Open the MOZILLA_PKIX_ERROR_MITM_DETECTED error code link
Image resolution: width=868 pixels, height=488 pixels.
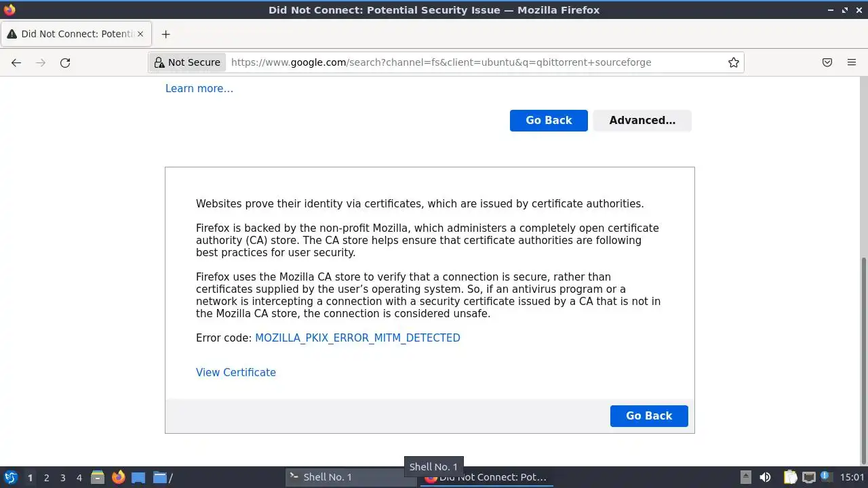tap(357, 338)
